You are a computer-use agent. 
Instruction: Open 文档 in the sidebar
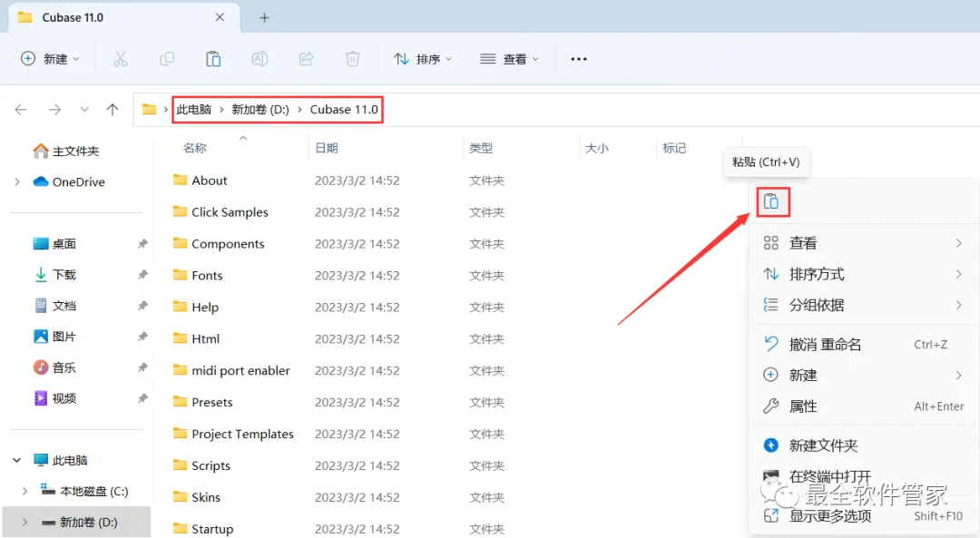click(54, 306)
